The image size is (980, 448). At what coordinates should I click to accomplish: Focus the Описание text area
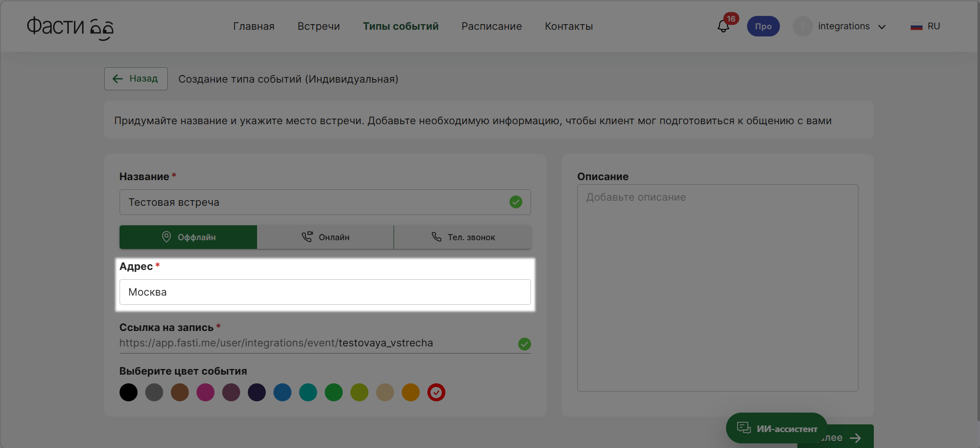pos(717,288)
